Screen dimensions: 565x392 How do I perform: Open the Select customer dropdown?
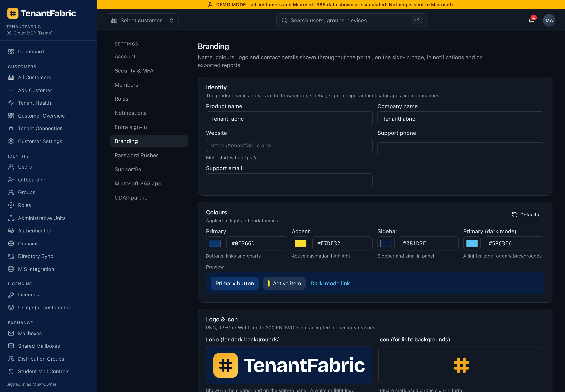pyautogui.click(x=142, y=20)
